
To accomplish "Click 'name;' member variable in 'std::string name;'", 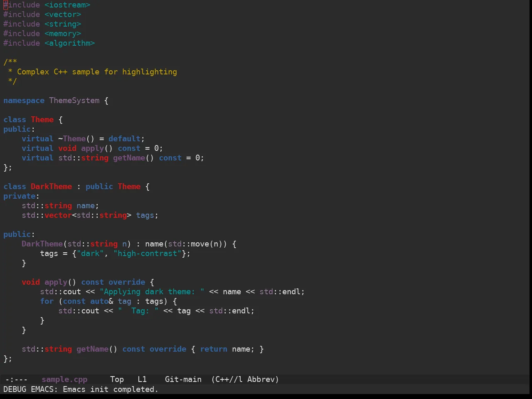I will 88,206.
